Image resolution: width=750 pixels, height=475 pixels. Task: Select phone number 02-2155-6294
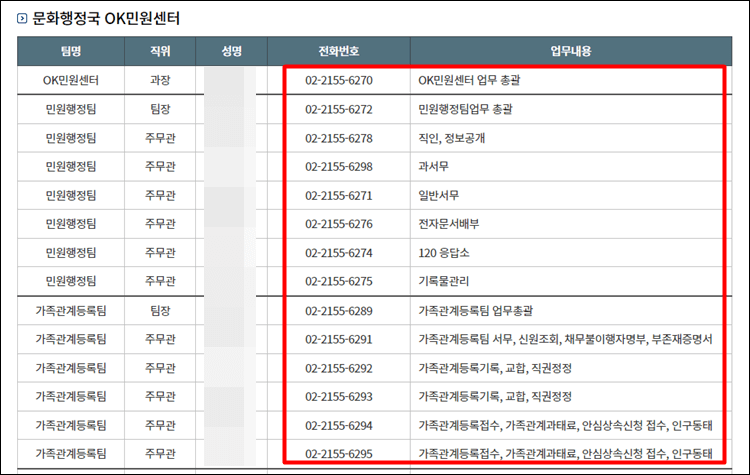tap(339, 426)
